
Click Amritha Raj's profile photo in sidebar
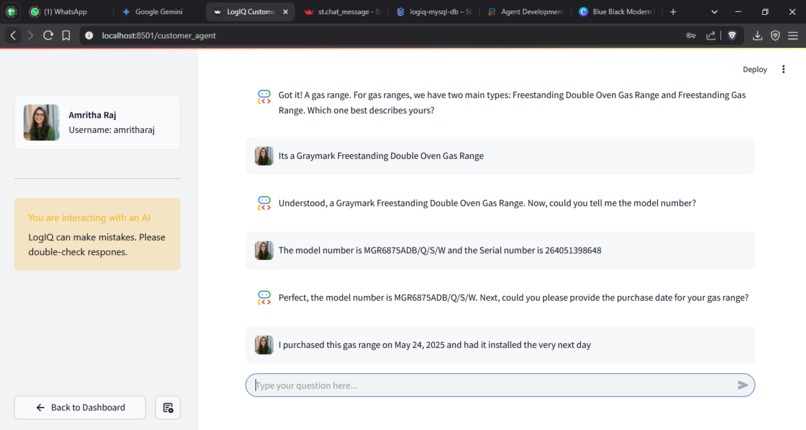(x=42, y=122)
